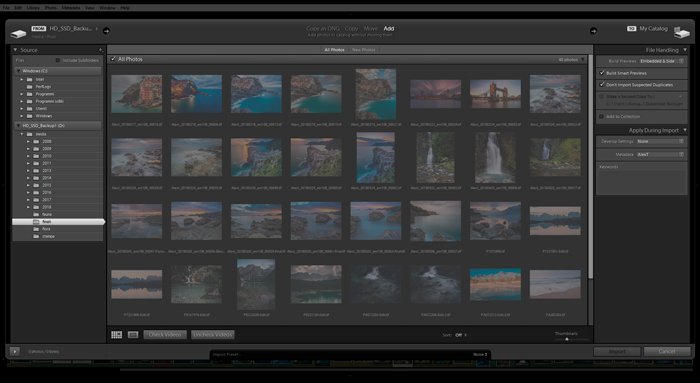Viewport: 700px width, 383px height.
Task: Switch to loupe view icon
Action: click(x=133, y=335)
